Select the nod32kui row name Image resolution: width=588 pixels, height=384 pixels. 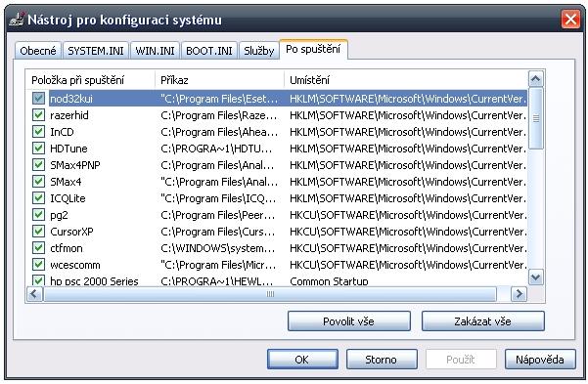tap(71, 99)
